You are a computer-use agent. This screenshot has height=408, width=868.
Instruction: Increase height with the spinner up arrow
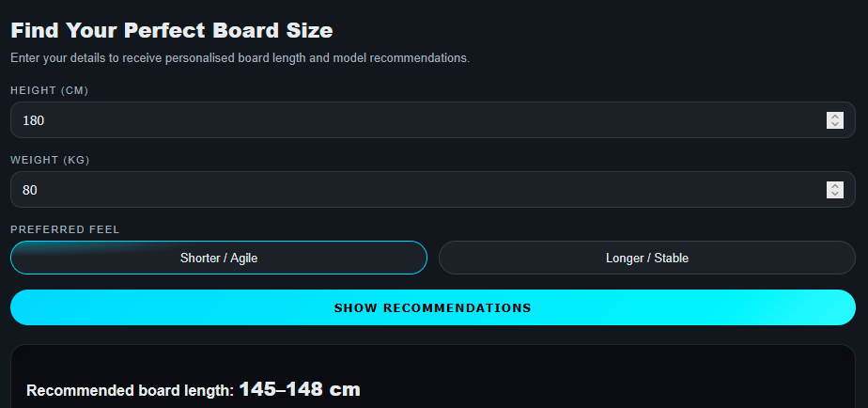834,117
